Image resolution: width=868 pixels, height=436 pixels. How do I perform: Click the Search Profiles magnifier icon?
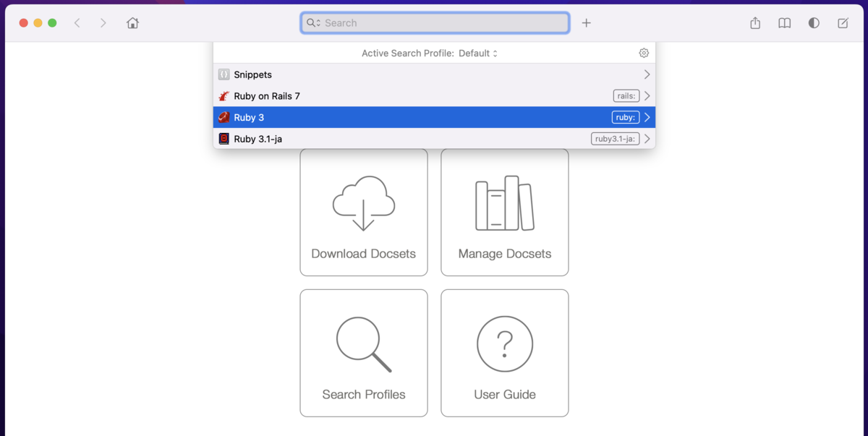(x=364, y=344)
